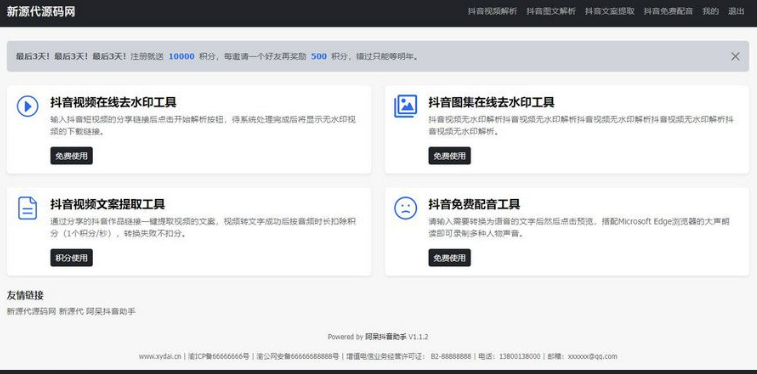Open the 新源代 friendly link
757x374 pixels.
tap(71, 312)
